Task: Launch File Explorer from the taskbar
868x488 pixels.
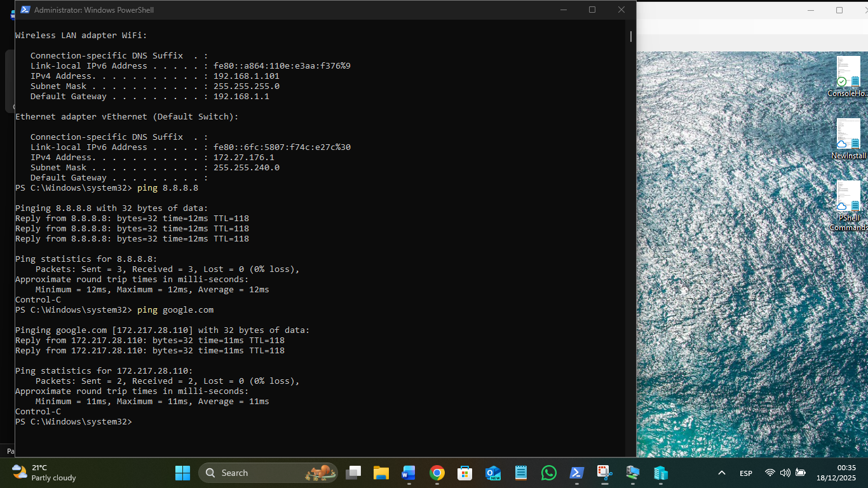Action: (x=381, y=473)
